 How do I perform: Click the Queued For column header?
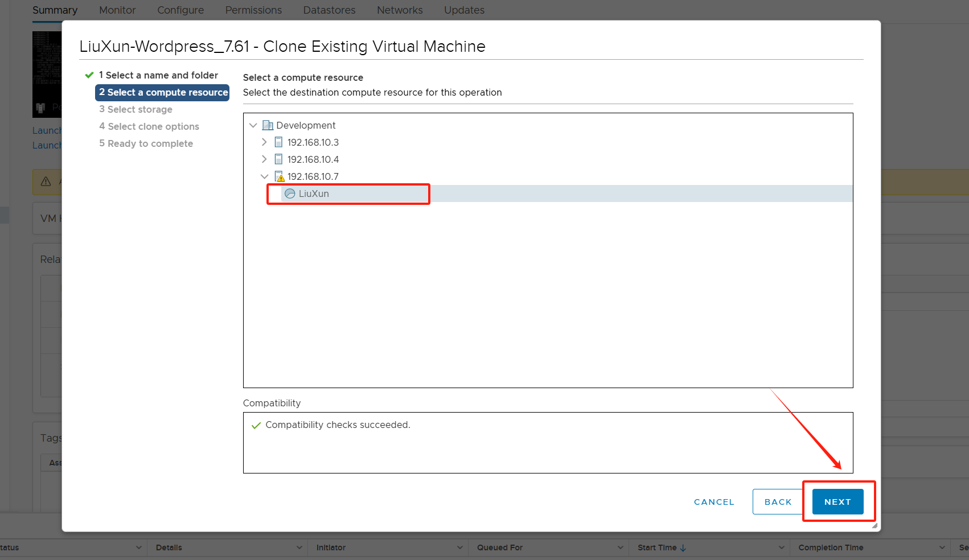point(499,547)
